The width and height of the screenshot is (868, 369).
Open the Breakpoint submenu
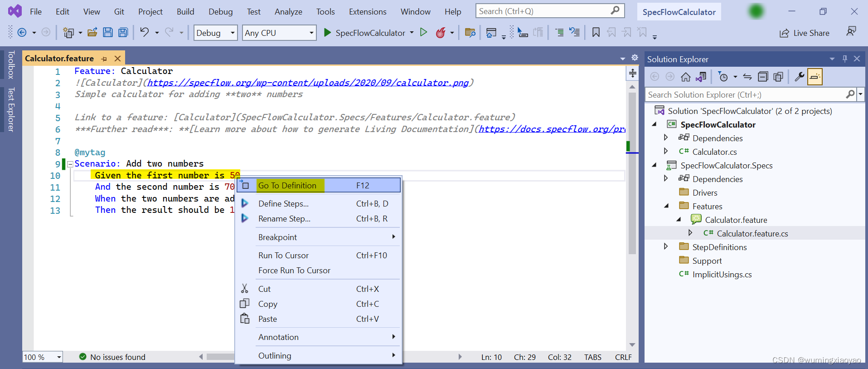(319, 237)
